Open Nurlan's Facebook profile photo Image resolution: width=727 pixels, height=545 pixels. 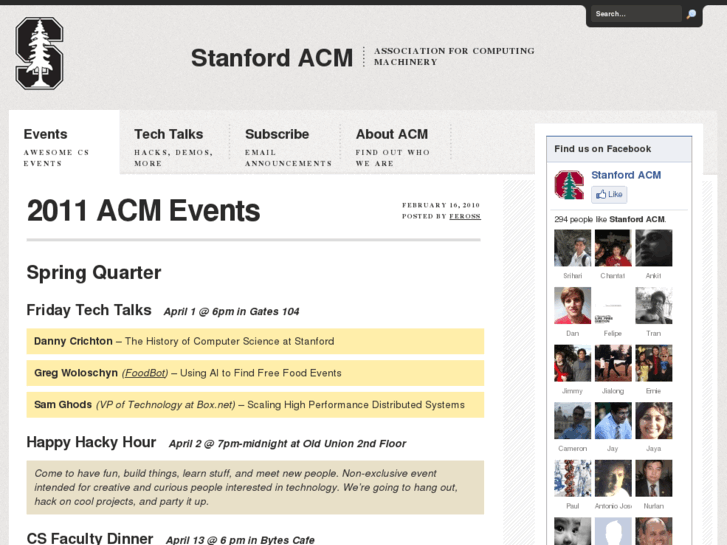click(x=653, y=478)
